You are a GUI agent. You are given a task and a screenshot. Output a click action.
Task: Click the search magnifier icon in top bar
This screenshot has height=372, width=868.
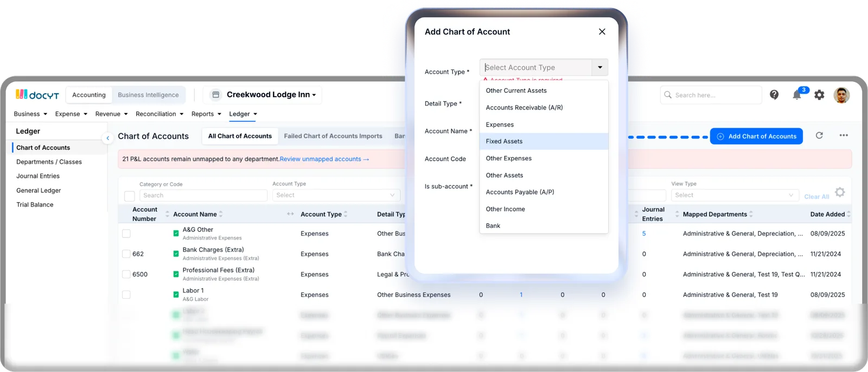pyautogui.click(x=668, y=95)
